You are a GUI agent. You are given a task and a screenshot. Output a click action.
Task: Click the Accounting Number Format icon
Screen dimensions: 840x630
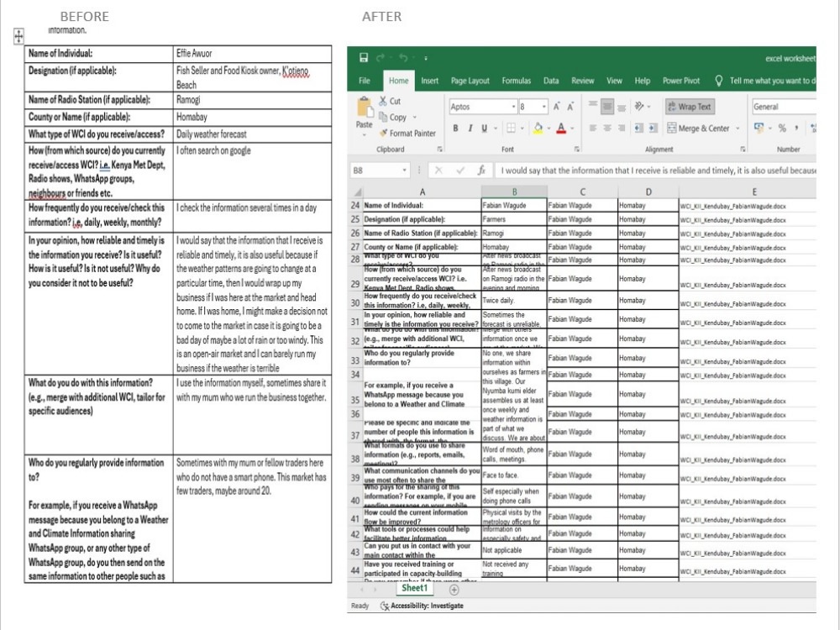(x=759, y=128)
